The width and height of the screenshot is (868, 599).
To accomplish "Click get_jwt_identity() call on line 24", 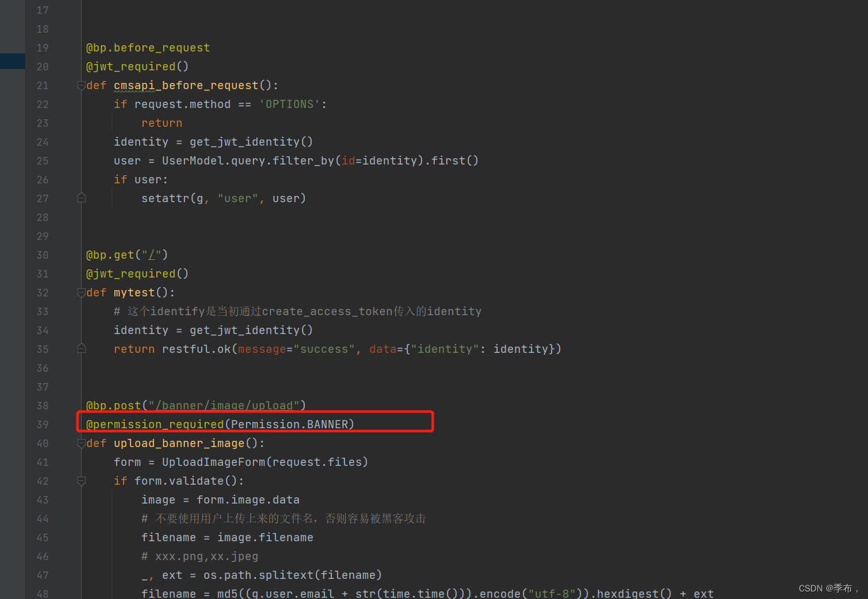I will [x=251, y=142].
